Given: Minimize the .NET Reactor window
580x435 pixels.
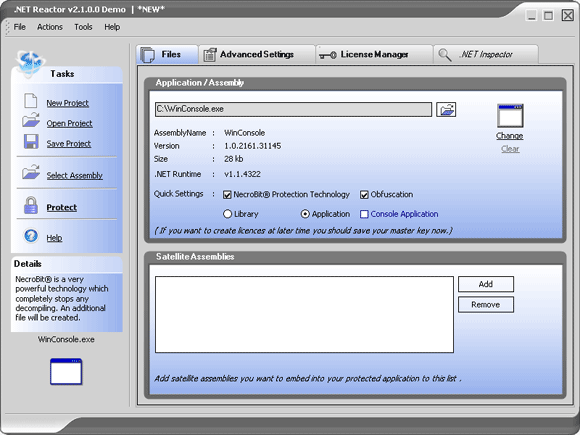Looking at the screenshot, I should [532, 16].
